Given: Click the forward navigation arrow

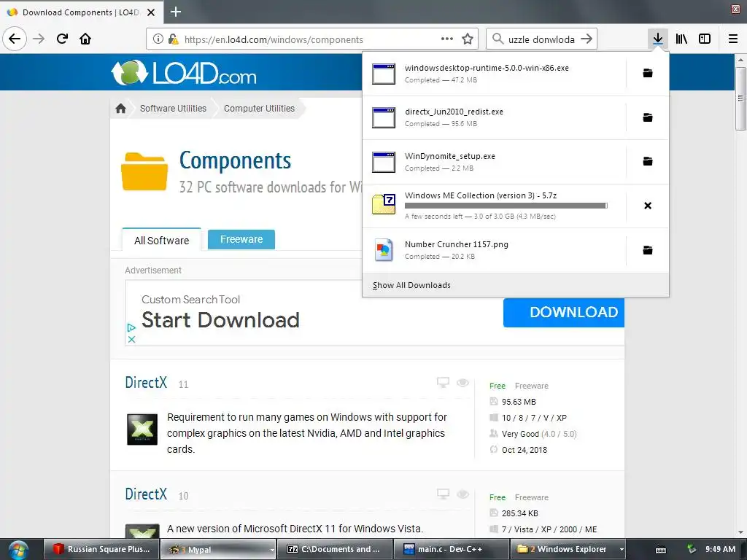Looking at the screenshot, I should [x=39, y=39].
